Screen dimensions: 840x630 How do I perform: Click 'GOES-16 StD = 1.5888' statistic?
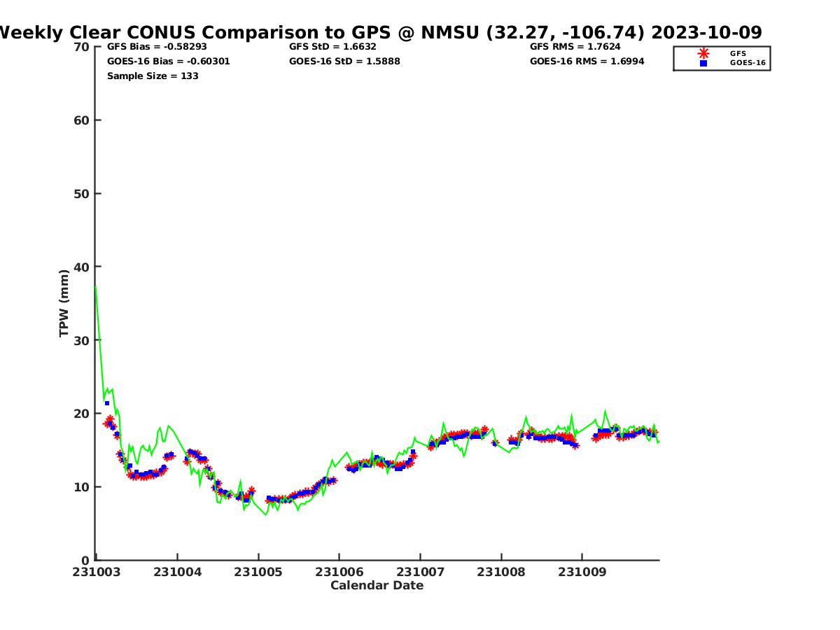[x=344, y=62]
